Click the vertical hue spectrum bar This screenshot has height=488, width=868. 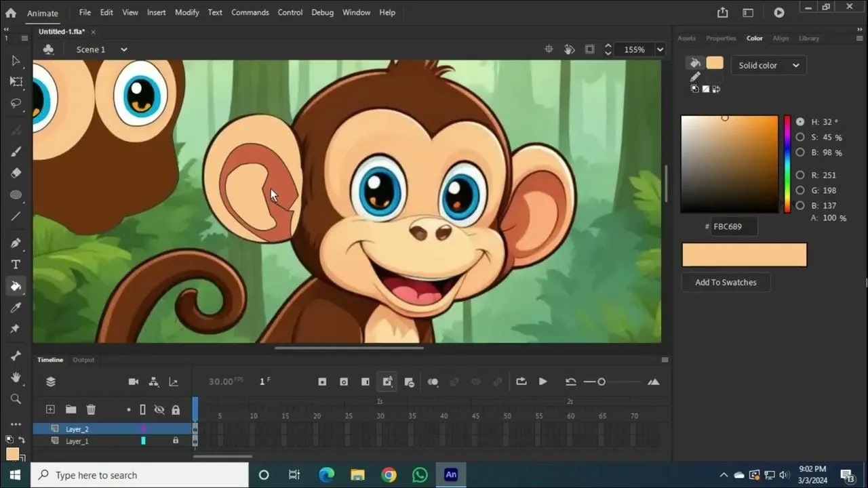787,164
